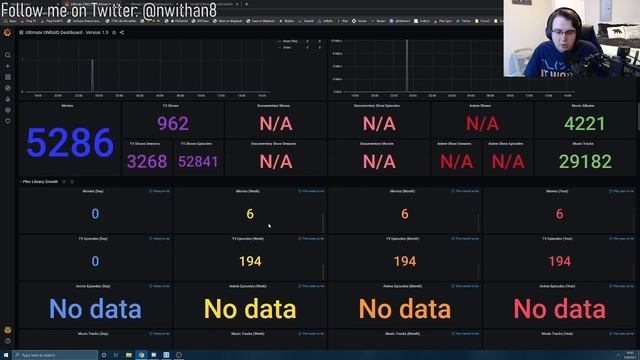Image resolution: width=640 pixels, height=360 pixels.
Task: Click the Today so far label on Movies (Day)
Action: (160, 191)
